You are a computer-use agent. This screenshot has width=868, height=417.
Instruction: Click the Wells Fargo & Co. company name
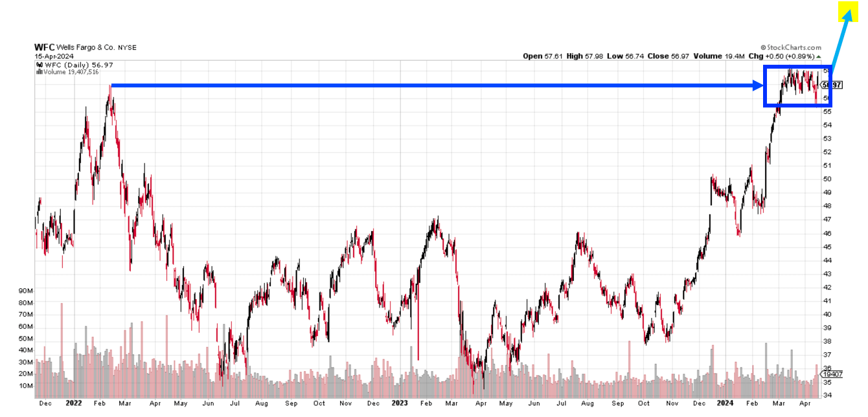pyautogui.click(x=86, y=48)
